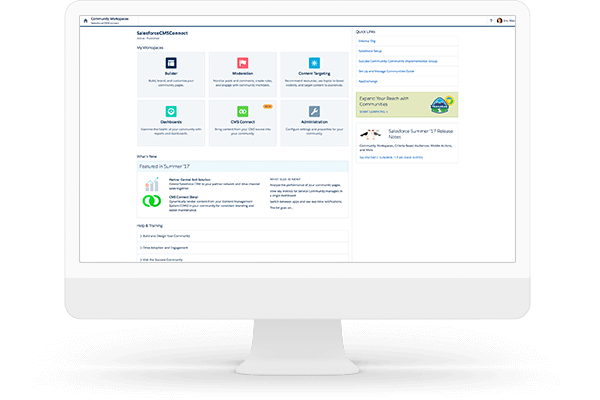Click Expand Your Reach with Communities banner text
The width and height of the screenshot is (600, 400).
pyautogui.click(x=384, y=101)
